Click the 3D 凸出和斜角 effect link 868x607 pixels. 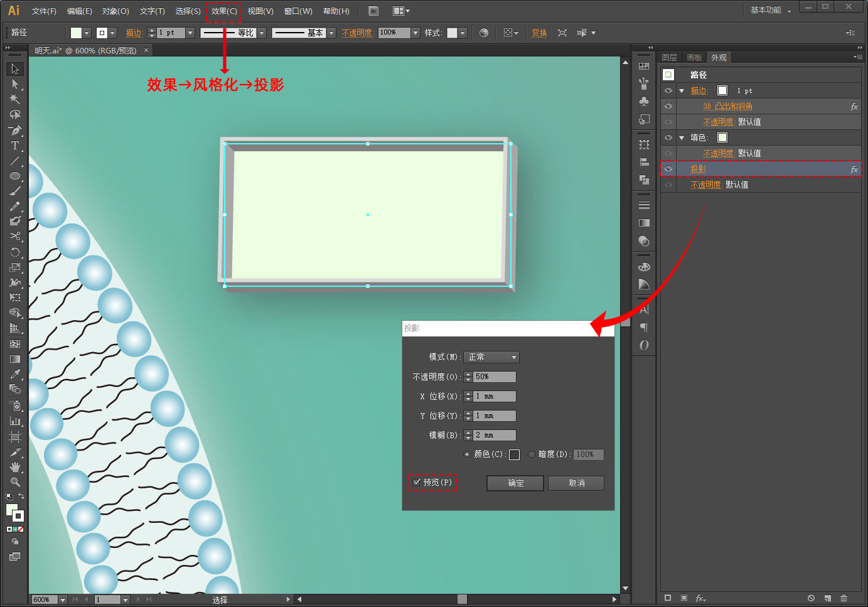pyautogui.click(x=727, y=107)
